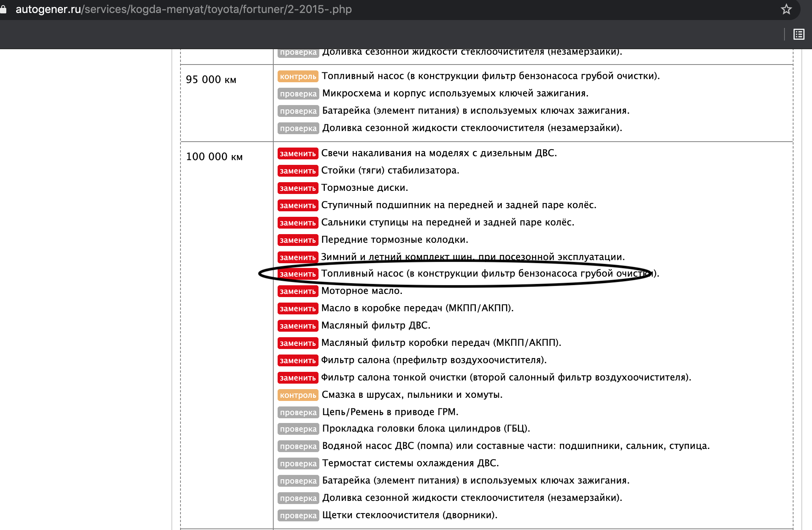Click 'Сальники ступицы' row text

[447, 222]
